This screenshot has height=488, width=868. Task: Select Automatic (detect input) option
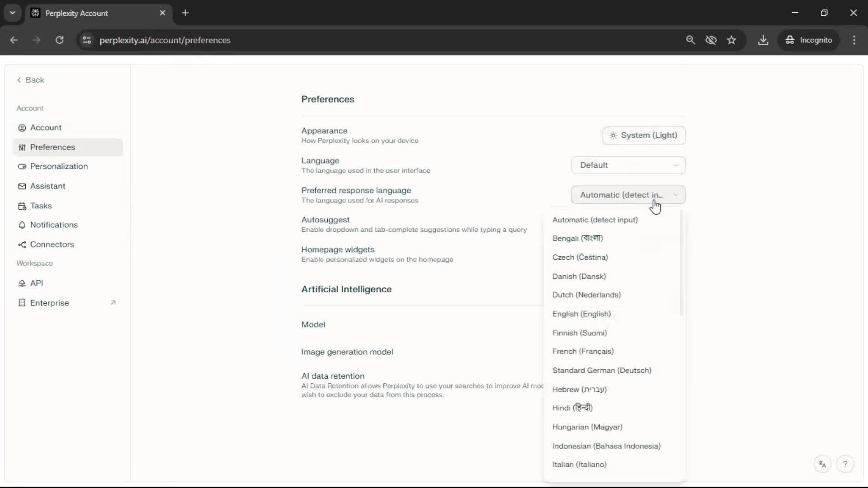[595, 220]
